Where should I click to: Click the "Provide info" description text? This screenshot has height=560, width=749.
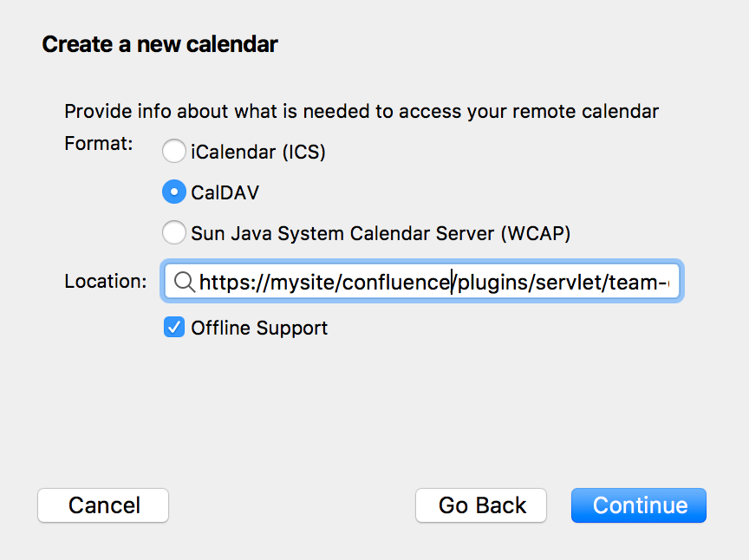[x=361, y=112]
